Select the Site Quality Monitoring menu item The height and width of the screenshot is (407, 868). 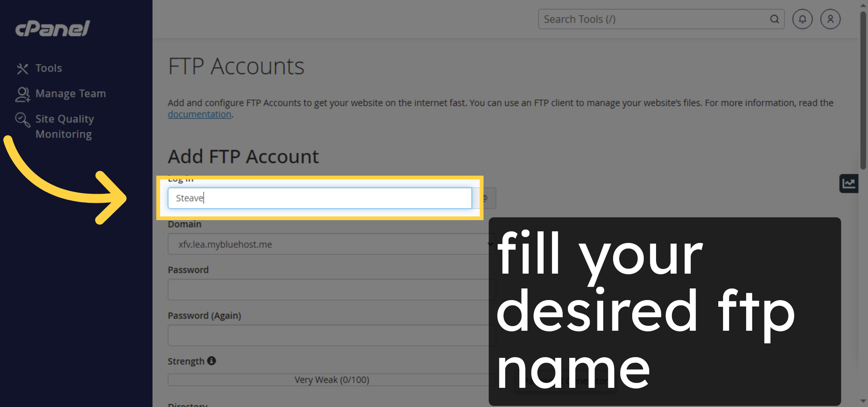pyautogui.click(x=64, y=126)
